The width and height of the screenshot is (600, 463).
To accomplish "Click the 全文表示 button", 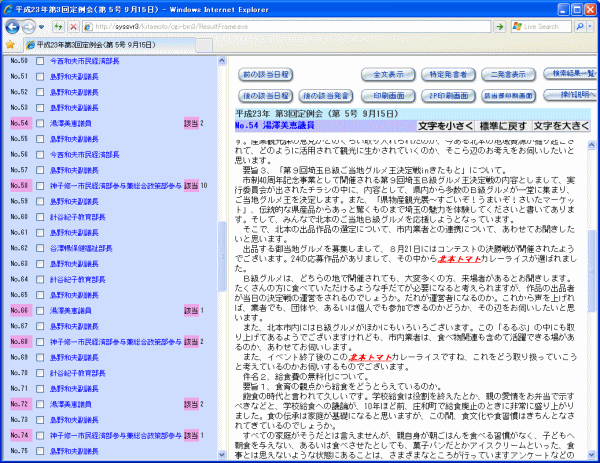I will [x=388, y=74].
